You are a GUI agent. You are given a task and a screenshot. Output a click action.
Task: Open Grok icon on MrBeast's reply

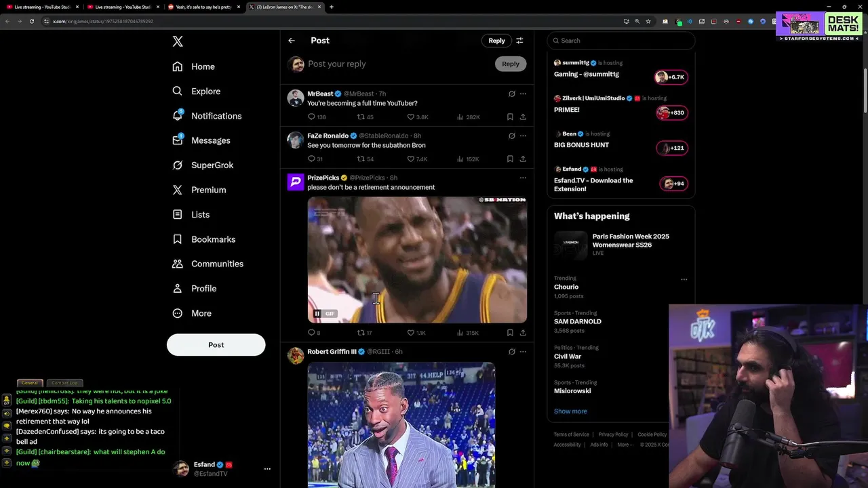coord(512,94)
